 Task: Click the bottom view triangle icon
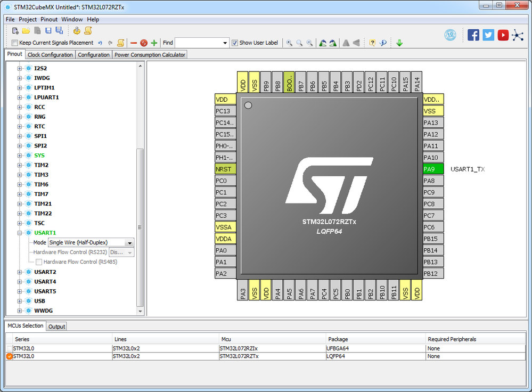356,43
